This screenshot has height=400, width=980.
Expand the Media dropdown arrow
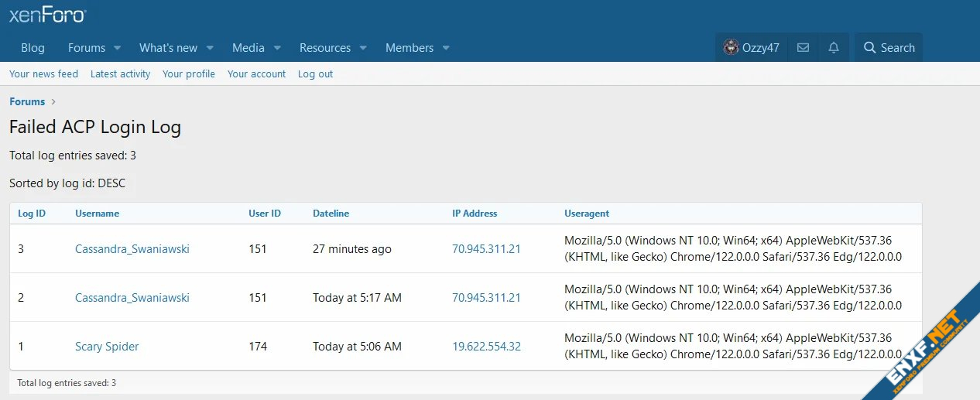tap(277, 48)
